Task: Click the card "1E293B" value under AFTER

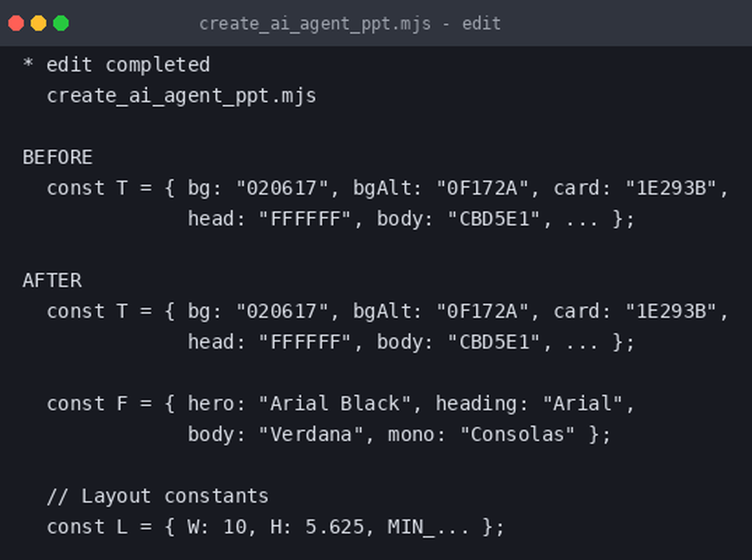Action: (671, 311)
